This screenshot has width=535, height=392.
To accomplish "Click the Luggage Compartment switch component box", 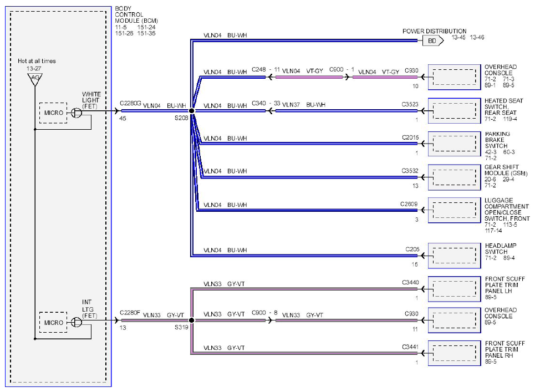I will tap(454, 210).
